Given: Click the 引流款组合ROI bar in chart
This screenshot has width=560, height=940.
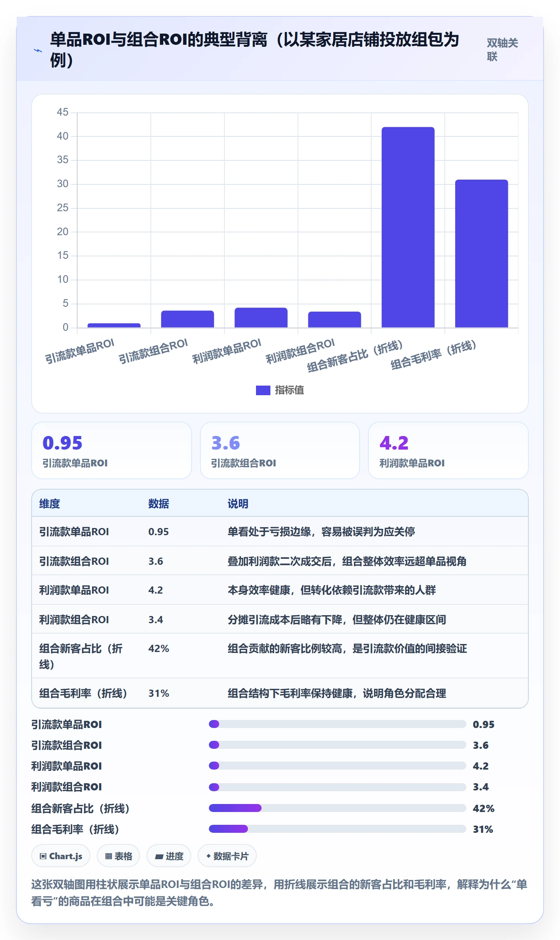Looking at the screenshot, I should (x=188, y=319).
